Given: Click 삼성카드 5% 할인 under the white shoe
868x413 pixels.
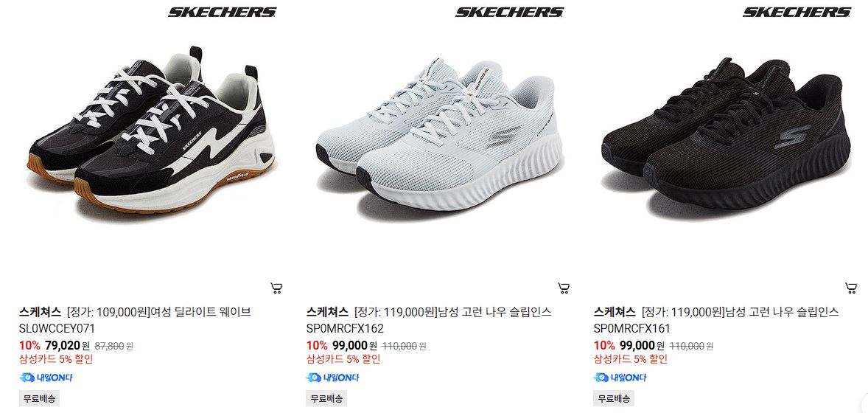Looking at the screenshot, I should coord(343,358).
